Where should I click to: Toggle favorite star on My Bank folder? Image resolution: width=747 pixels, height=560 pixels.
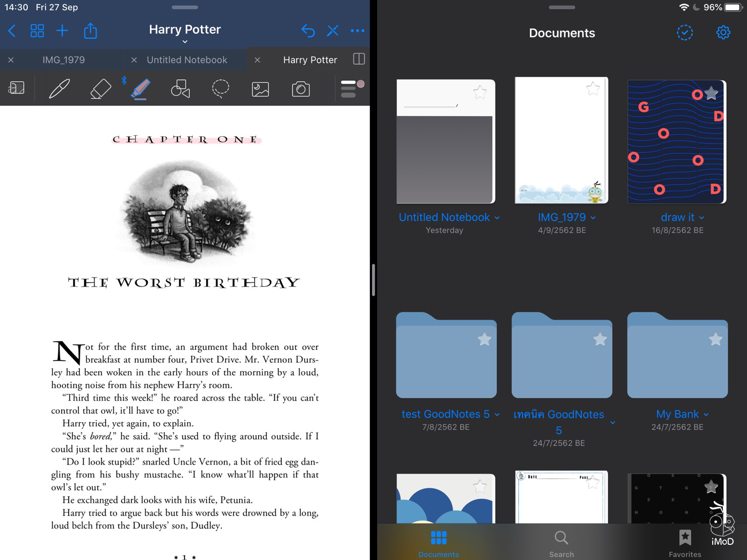click(715, 339)
